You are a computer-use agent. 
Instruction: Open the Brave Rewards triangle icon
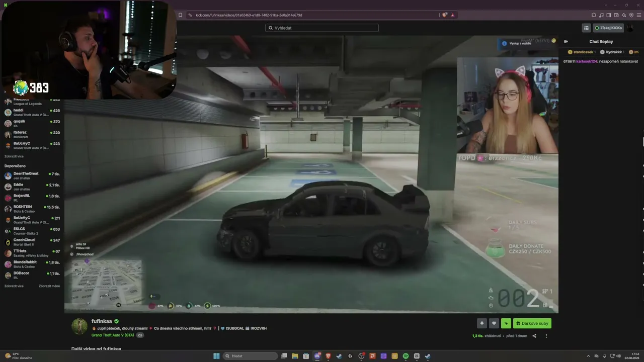coord(452,15)
